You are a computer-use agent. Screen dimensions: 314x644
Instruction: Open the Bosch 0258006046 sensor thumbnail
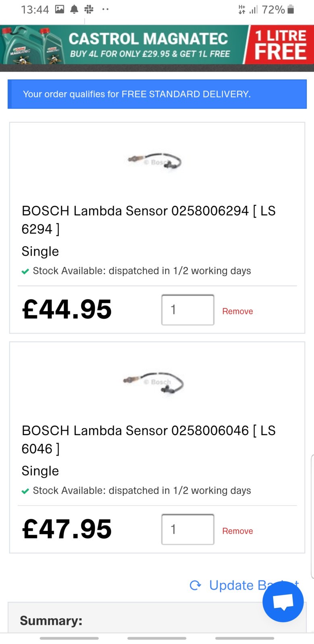coord(154,383)
